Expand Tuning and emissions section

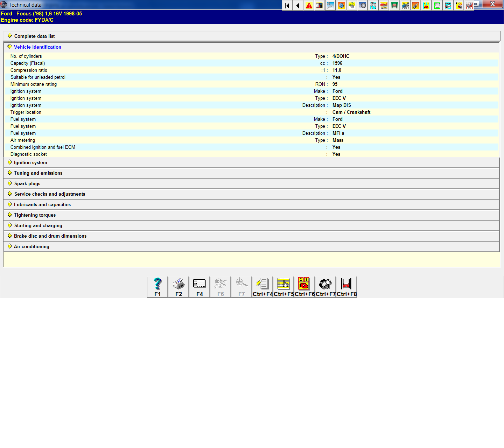pyautogui.click(x=252, y=173)
